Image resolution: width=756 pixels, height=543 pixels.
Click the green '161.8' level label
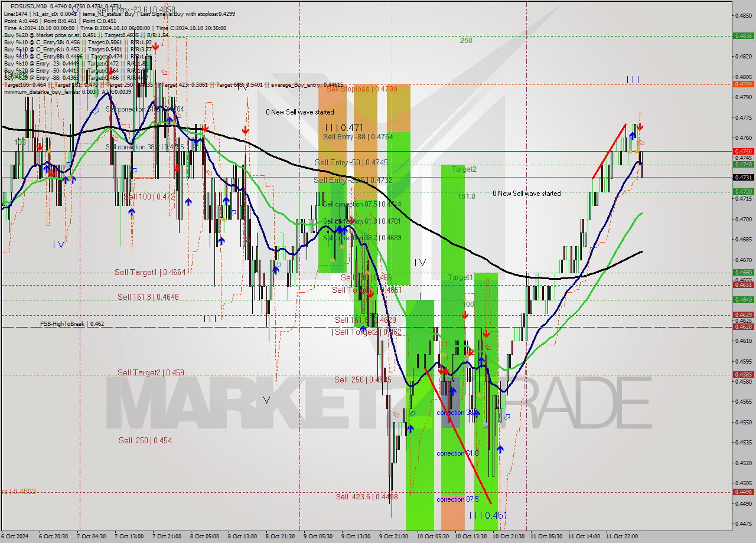tap(467, 196)
